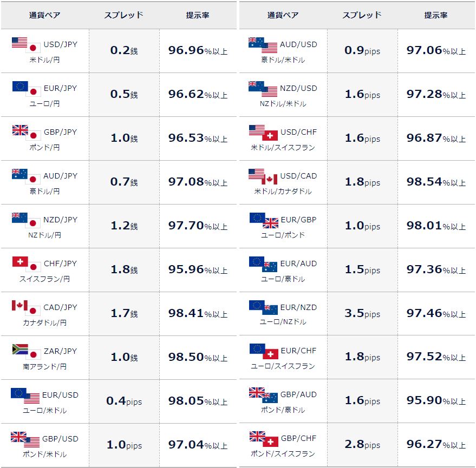The image size is (476, 468).
Task: Click the NZD/JPY pair label
Action: coord(60,220)
